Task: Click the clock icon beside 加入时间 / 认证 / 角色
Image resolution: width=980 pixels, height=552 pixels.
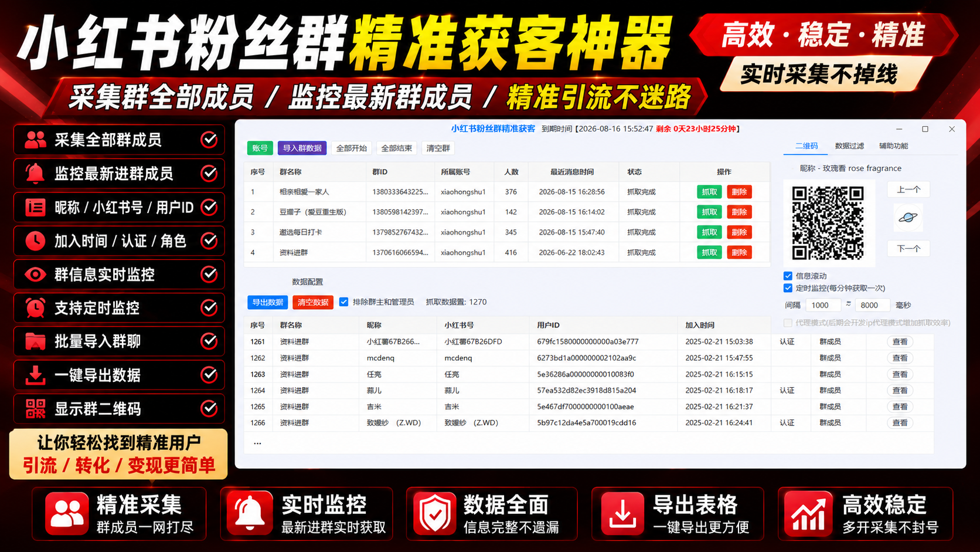Action: (x=35, y=241)
